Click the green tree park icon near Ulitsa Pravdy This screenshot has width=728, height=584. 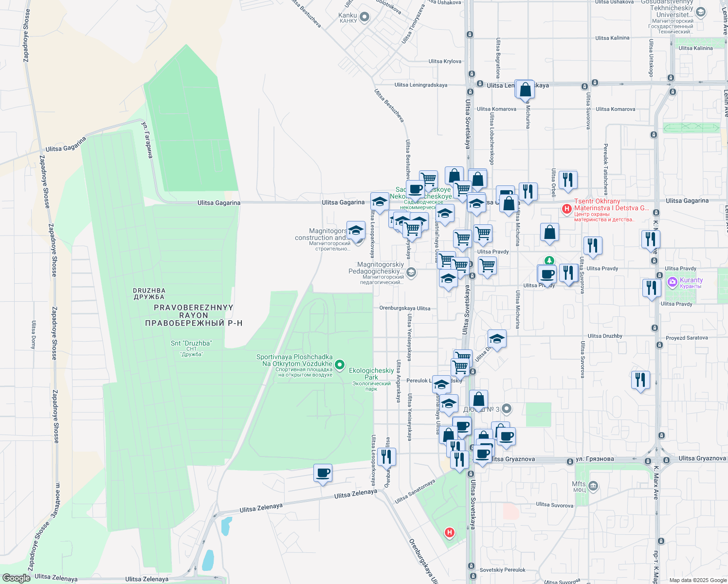coord(548,261)
